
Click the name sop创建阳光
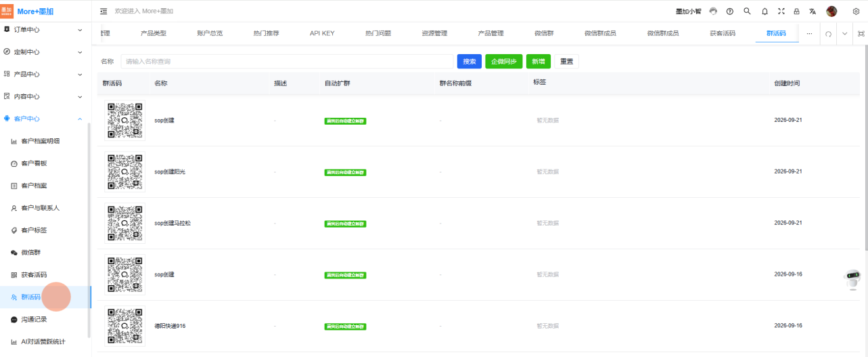tap(170, 171)
